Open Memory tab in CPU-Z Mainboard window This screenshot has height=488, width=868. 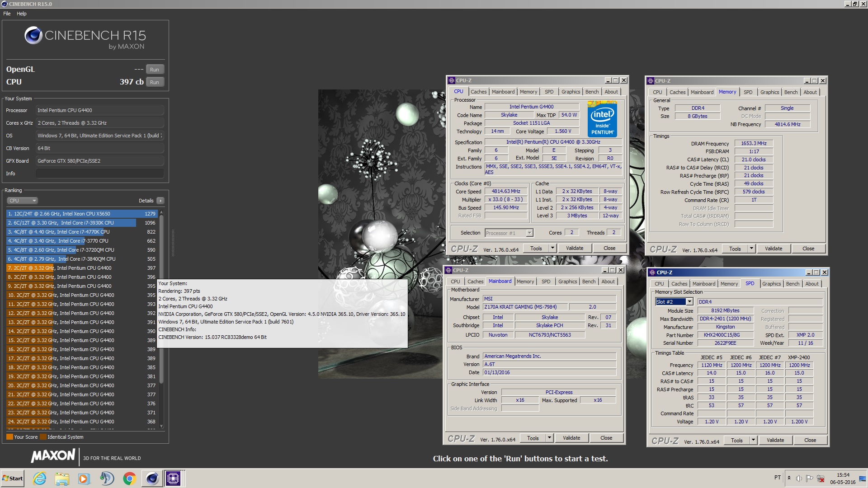click(x=525, y=282)
